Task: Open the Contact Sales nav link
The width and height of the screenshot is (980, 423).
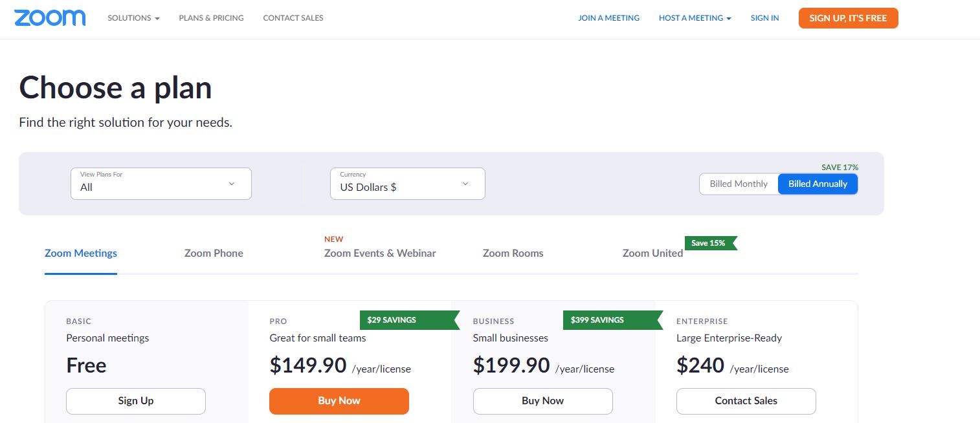Action: click(x=293, y=18)
